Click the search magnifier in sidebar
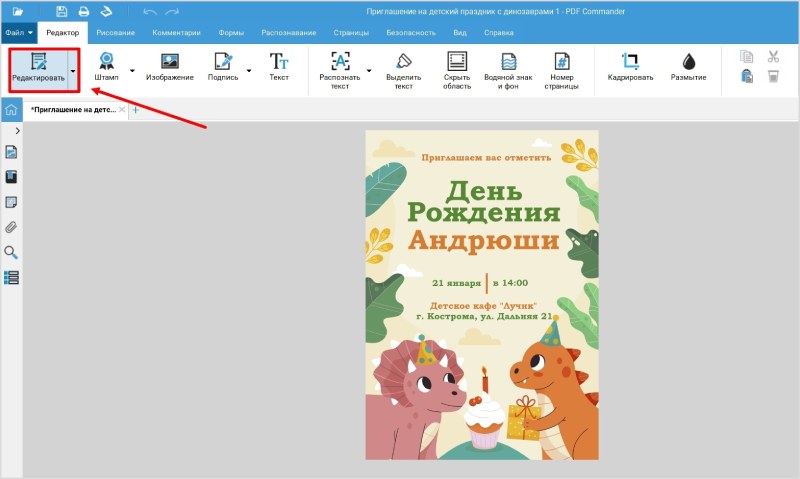This screenshot has height=479, width=800. click(x=12, y=252)
